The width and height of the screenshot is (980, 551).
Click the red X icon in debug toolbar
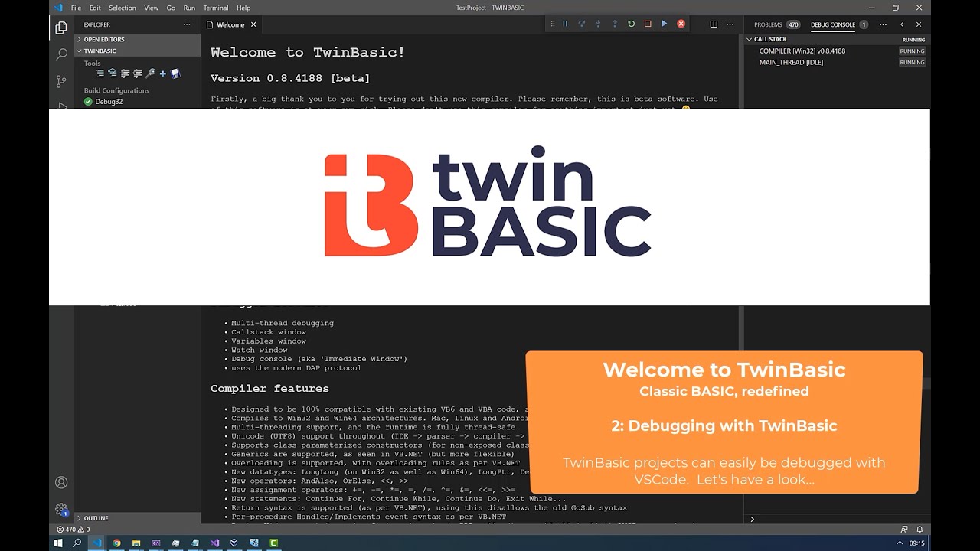(681, 24)
